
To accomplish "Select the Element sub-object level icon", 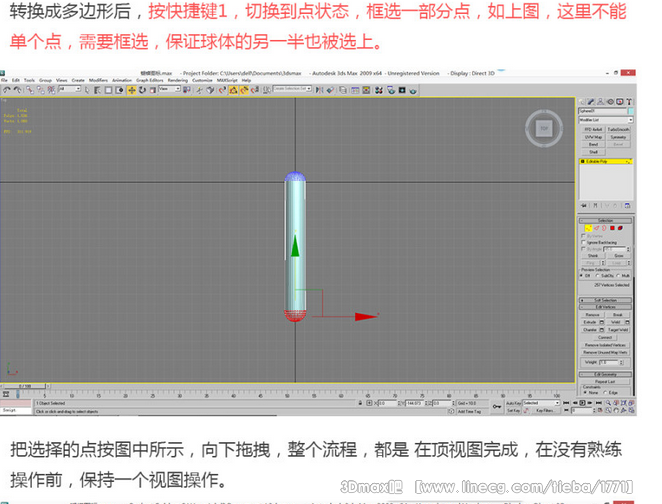I will [x=620, y=228].
